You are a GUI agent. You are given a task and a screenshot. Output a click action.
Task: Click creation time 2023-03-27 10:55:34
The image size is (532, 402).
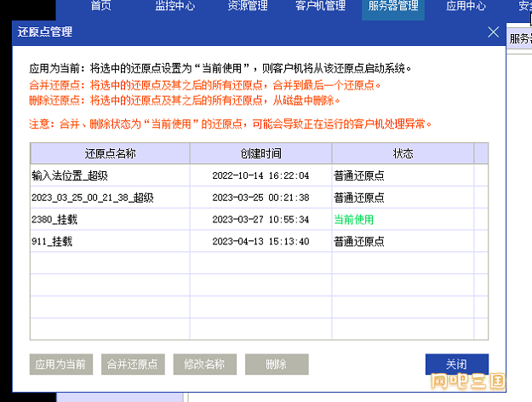coord(260,220)
